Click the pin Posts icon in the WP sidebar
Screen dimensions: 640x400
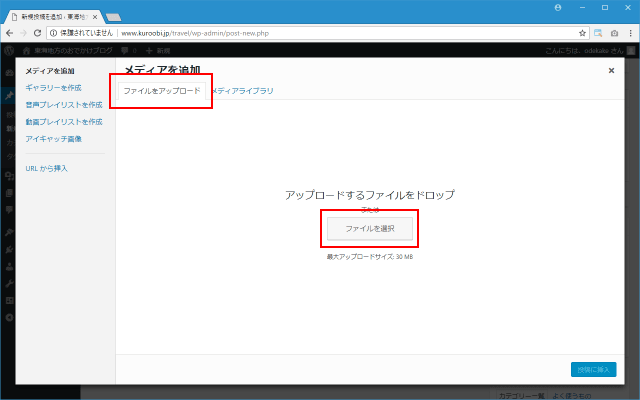9,96
